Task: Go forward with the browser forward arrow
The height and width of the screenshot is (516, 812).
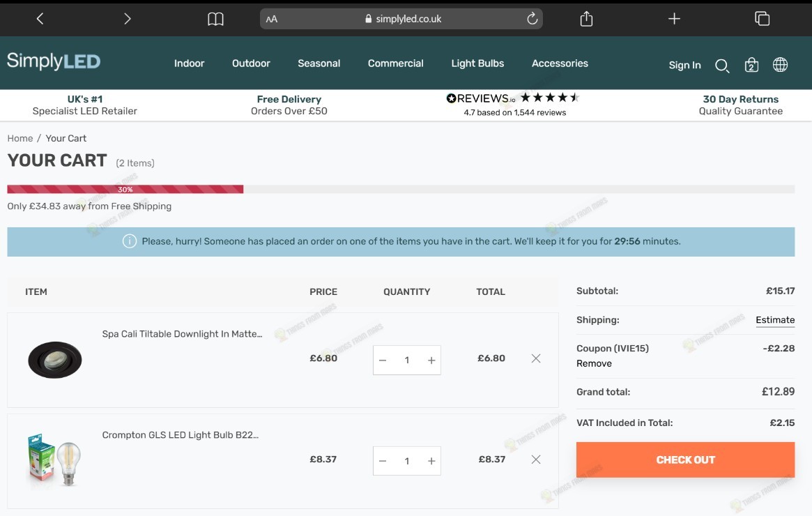Action: [x=128, y=19]
